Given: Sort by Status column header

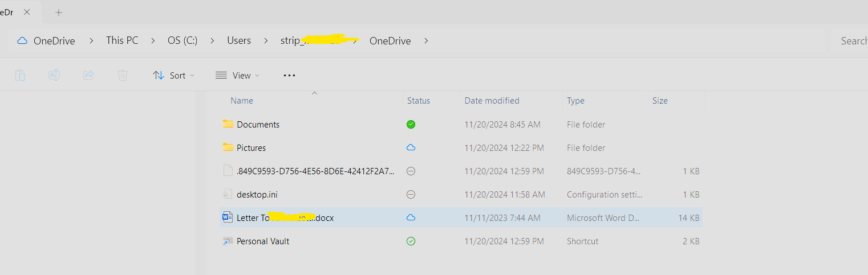Looking at the screenshot, I should [419, 101].
